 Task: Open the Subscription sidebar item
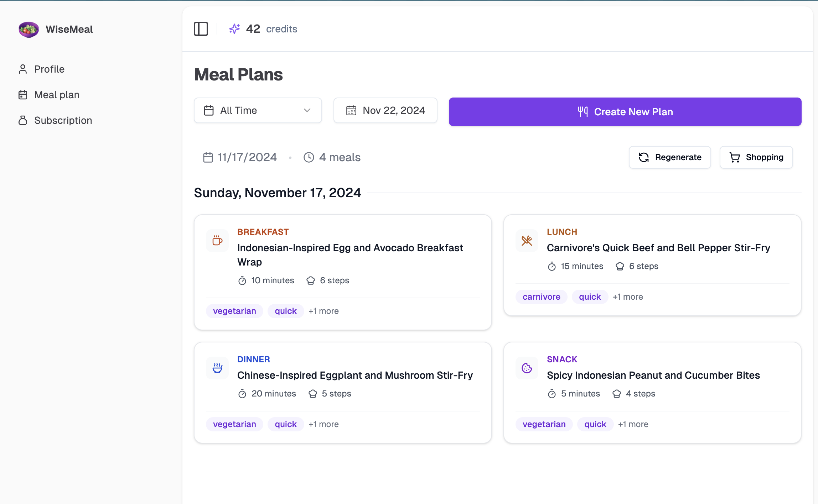pos(63,120)
